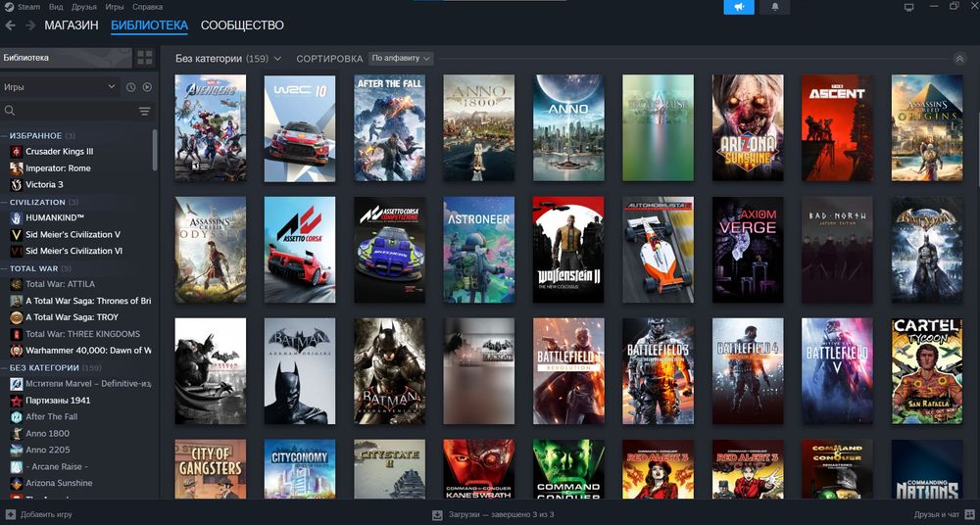Show recent activity clock icon
The image size is (980, 525).
[x=130, y=87]
